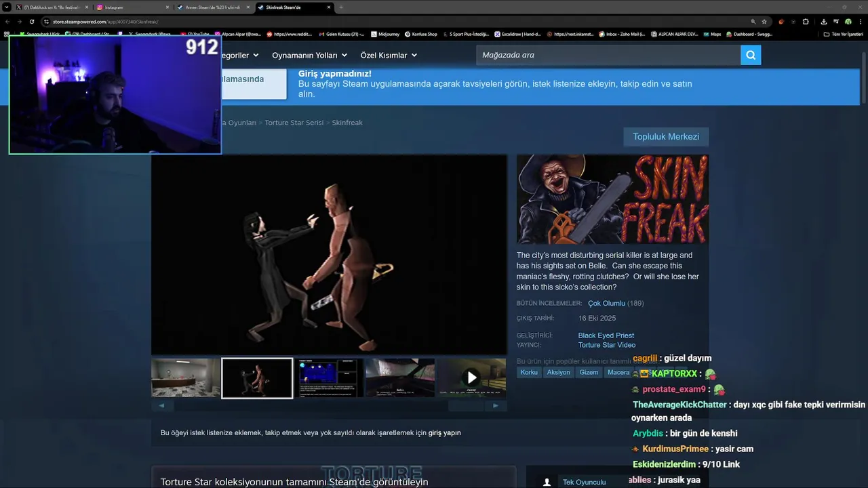Viewport: 868px width, 488px height.
Task: Click the Aksiyon tag
Action: pos(559,372)
